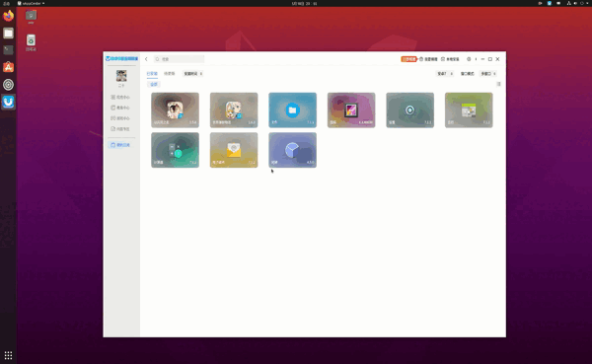592x364 pixels.
Task: Expand the first dropdown on the tab row's right side
Action: [445, 74]
